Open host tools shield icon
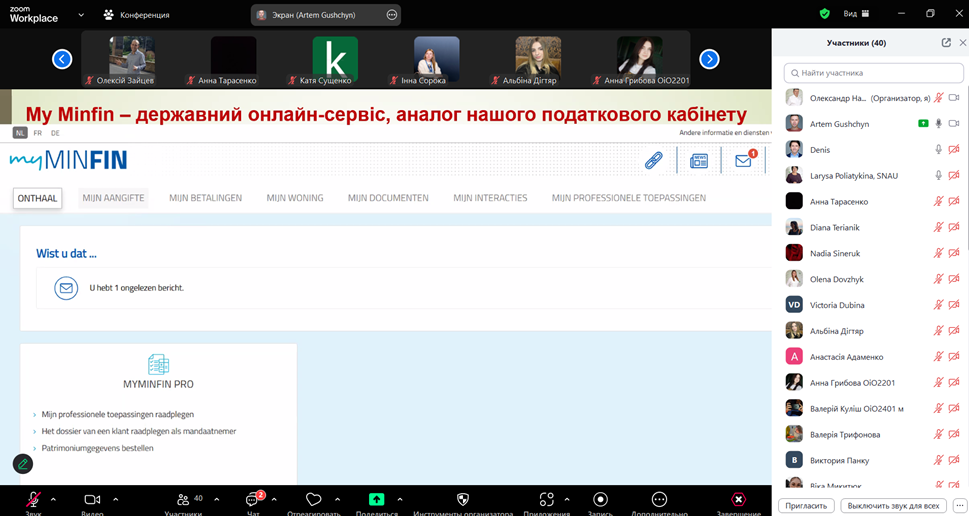This screenshot has height=516, width=969. tap(462, 499)
